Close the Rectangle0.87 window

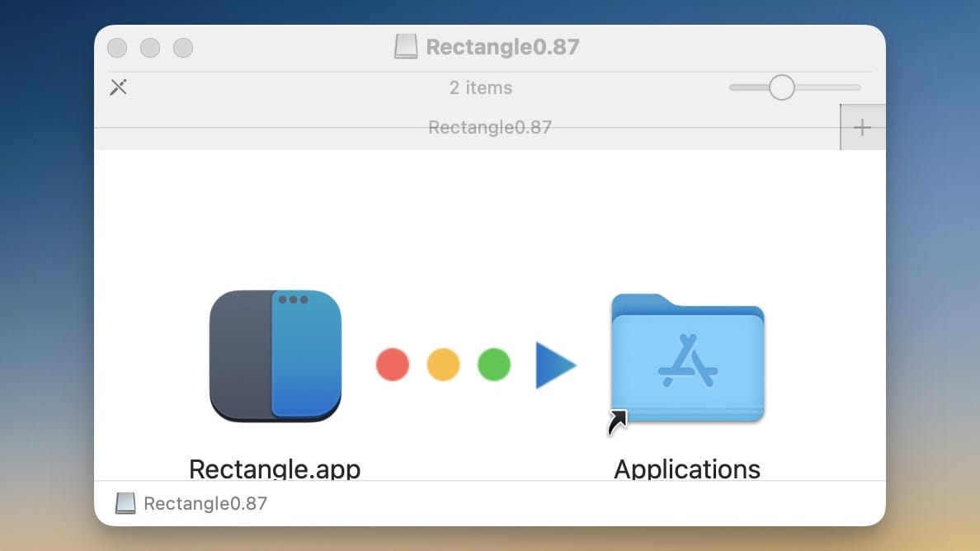click(117, 48)
